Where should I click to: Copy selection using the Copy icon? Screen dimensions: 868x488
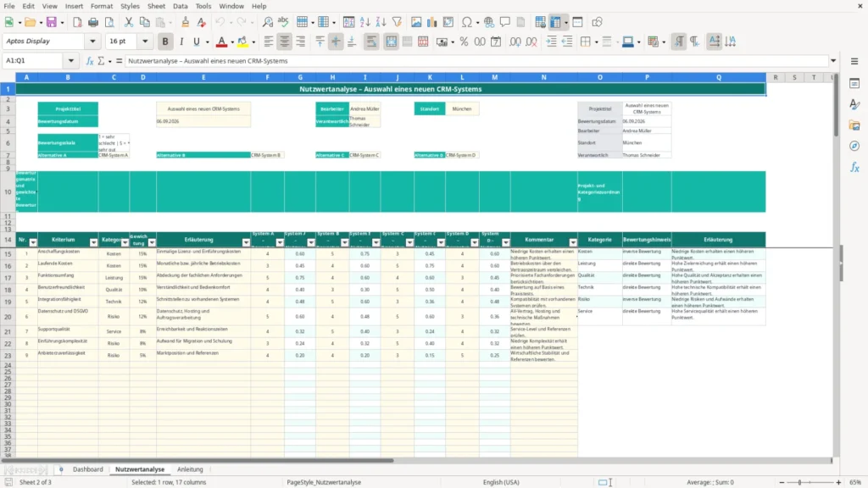coord(144,22)
